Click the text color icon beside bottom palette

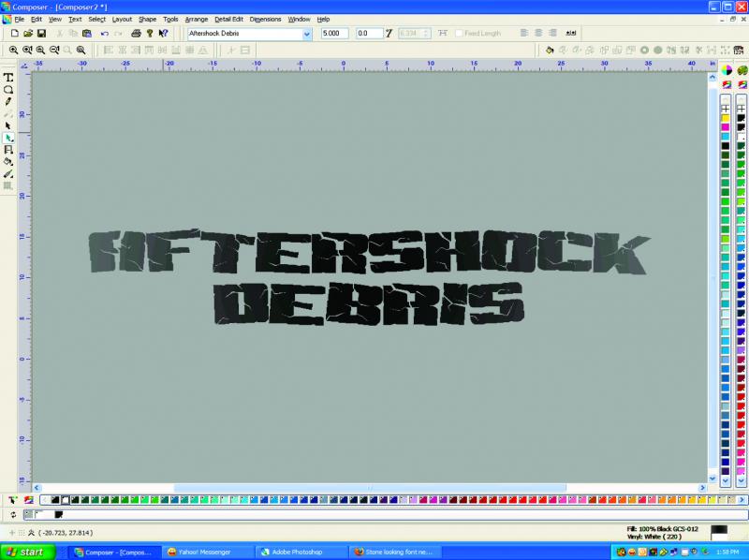(12, 500)
